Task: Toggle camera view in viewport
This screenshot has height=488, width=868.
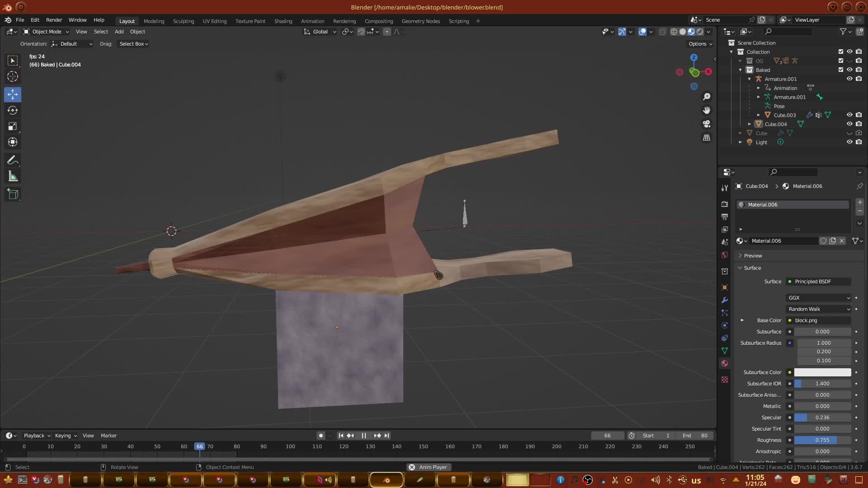Action: point(707,124)
